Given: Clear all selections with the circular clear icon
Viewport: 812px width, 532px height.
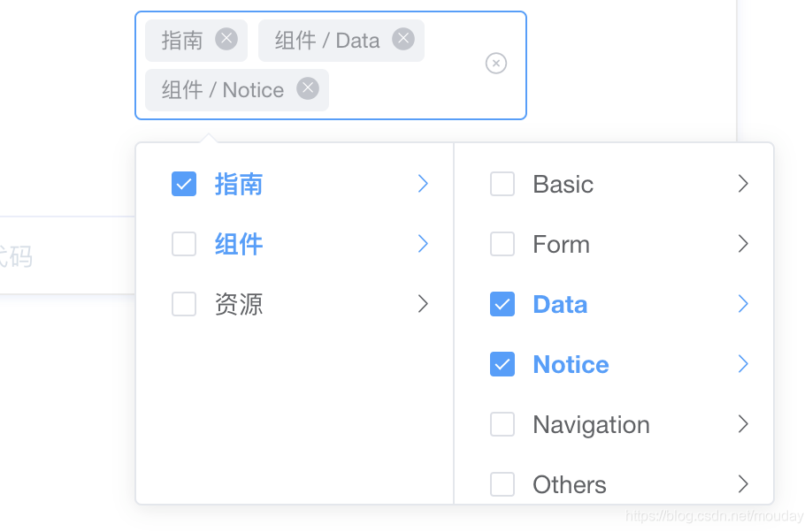Looking at the screenshot, I should [x=496, y=64].
